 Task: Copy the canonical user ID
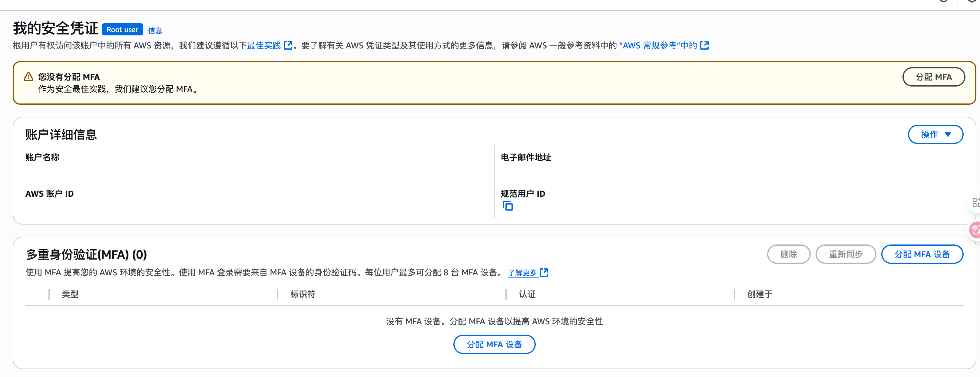pos(508,206)
